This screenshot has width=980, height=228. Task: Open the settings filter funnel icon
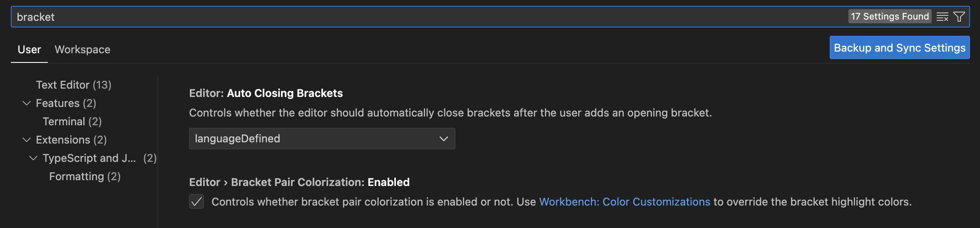coord(959,17)
